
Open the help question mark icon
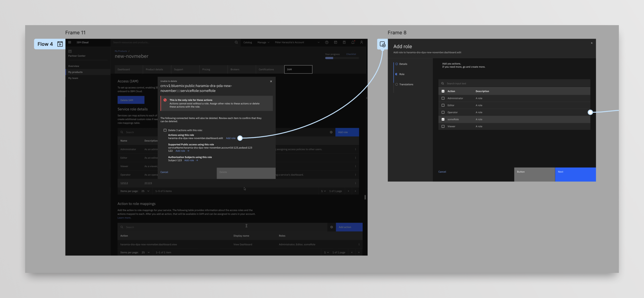click(x=327, y=42)
